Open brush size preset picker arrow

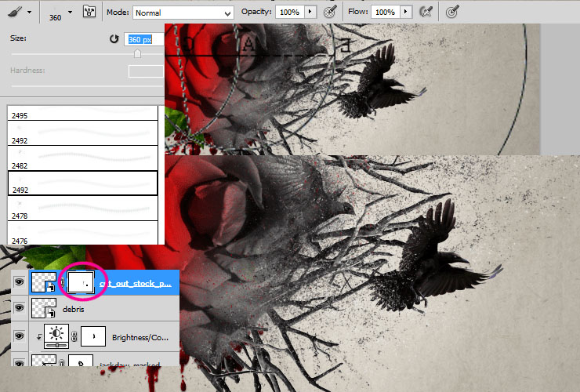(70, 13)
